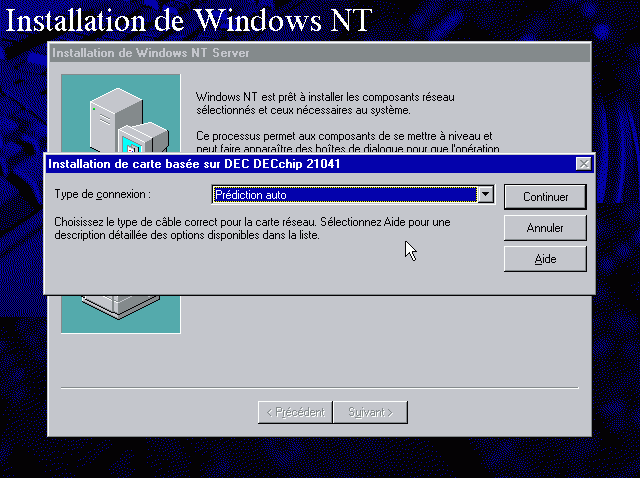This screenshot has width=640, height=478.
Task: Click the Continuer button
Action: pyautogui.click(x=545, y=197)
